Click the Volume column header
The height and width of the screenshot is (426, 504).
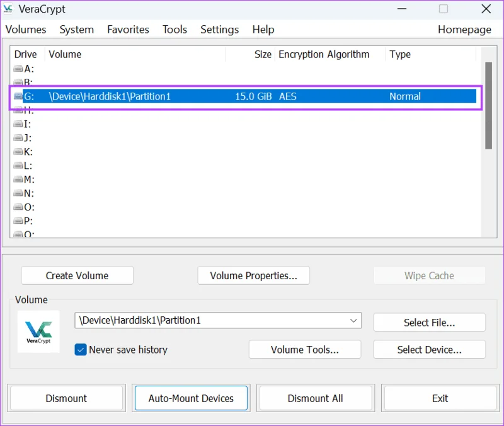point(135,54)
